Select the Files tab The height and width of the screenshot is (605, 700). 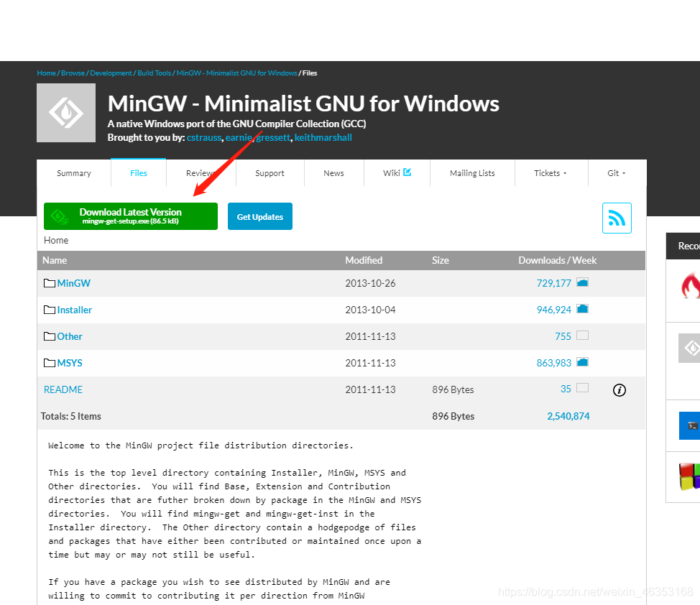click(139, 172)
